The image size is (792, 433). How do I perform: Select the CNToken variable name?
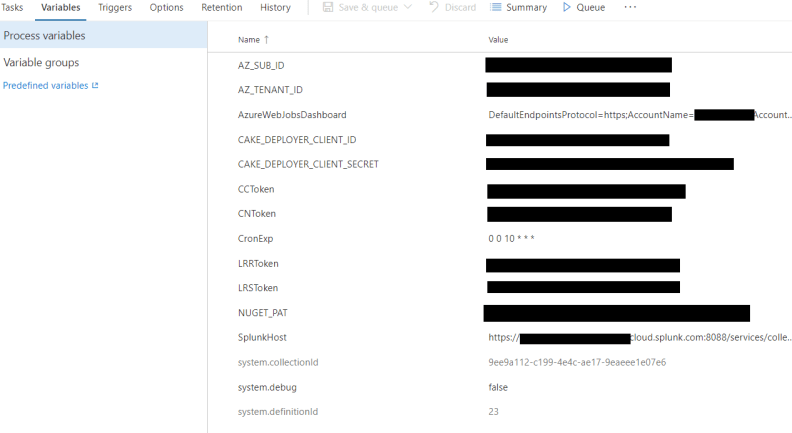click(257, 214)
